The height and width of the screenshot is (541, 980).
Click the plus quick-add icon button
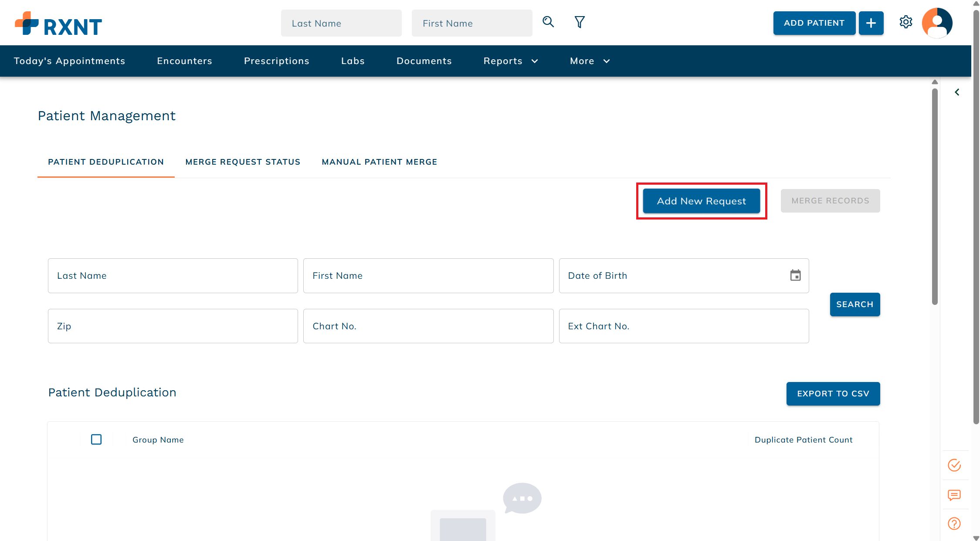[871, 23]
